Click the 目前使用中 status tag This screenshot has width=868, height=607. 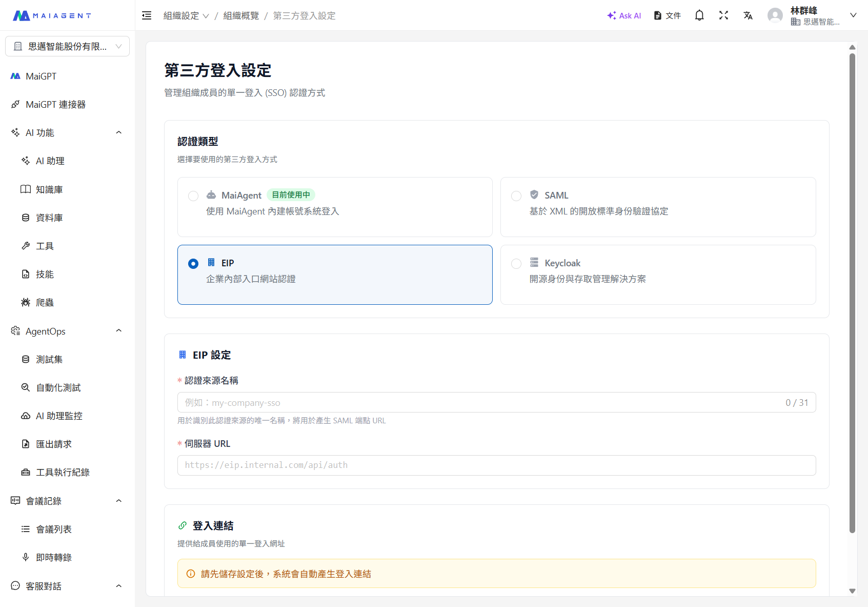point(291,195)
